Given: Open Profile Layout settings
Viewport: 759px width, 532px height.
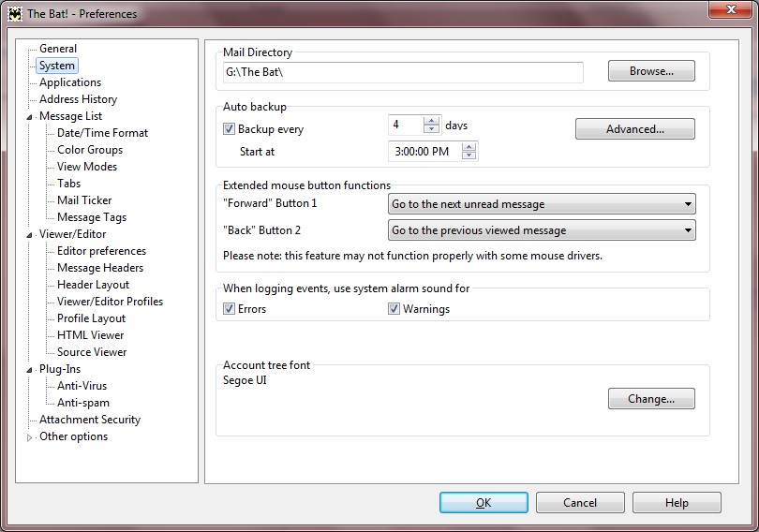Looking at the screenshot, I should click(x=92, y=318).
